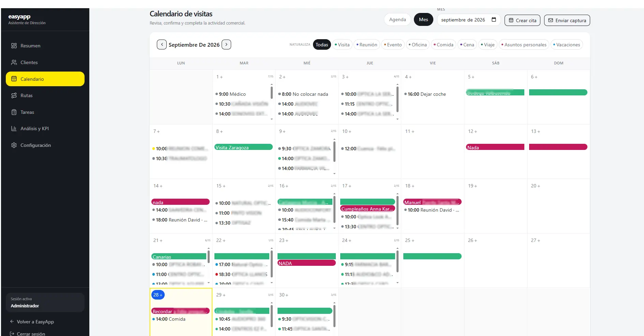The width and height of the screenshot is (644, 336).
Task: Filter by Reunión type
Action: pyautogui.click(x=367, y=45)
